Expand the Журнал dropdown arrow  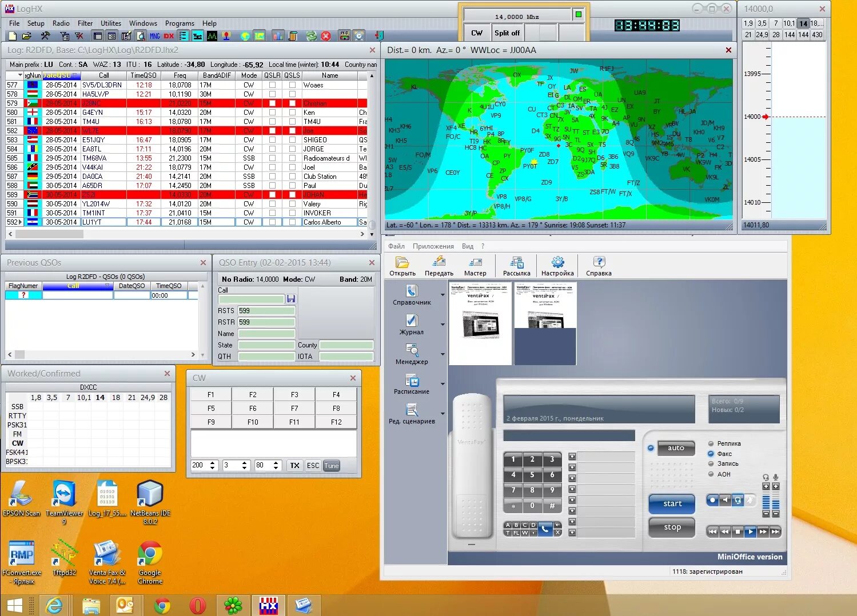pyautogui.click(x=443, y=325)
